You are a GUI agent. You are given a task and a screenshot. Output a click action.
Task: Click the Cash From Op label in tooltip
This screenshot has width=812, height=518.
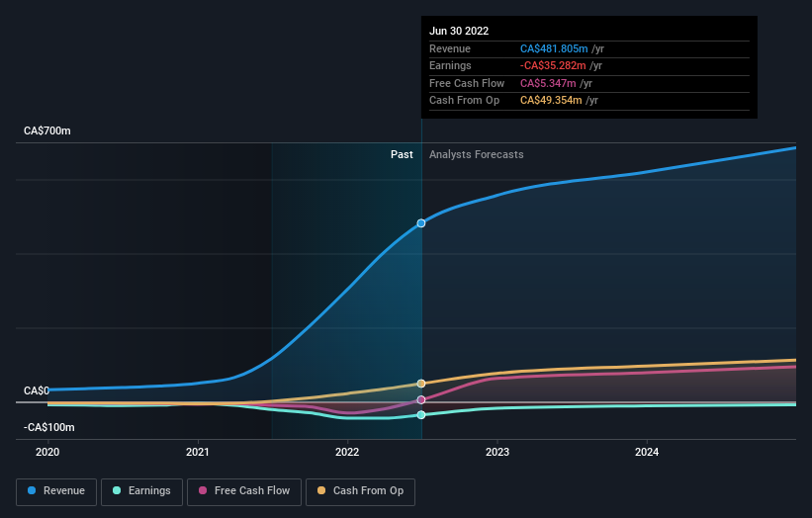tap(465, 101)
